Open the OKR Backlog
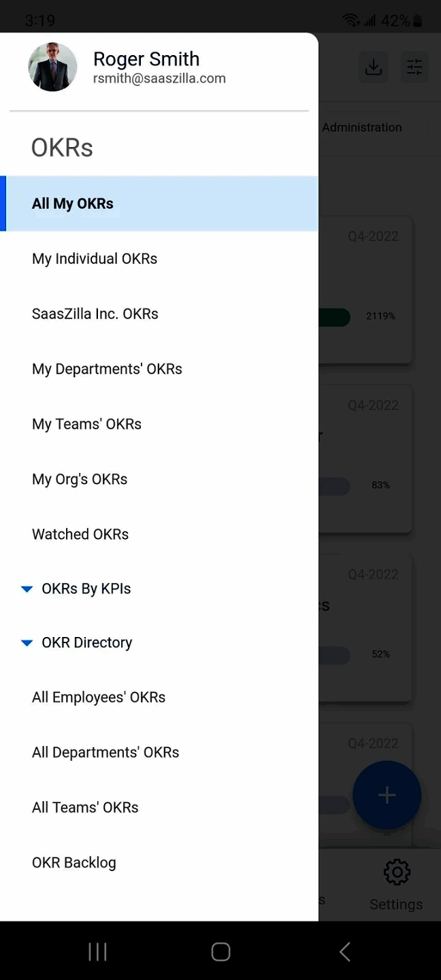 click(74, 862)
